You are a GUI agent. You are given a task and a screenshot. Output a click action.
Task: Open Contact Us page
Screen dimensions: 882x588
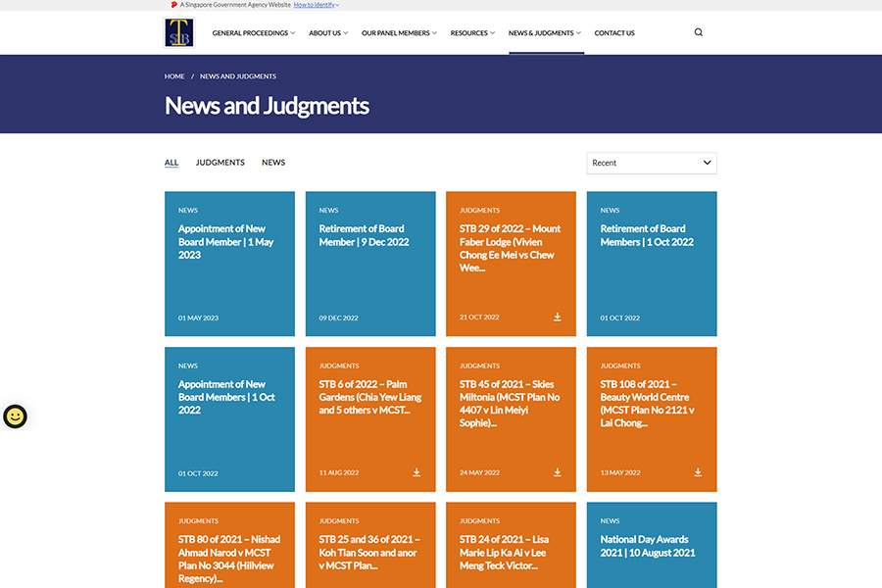[614, 33]
